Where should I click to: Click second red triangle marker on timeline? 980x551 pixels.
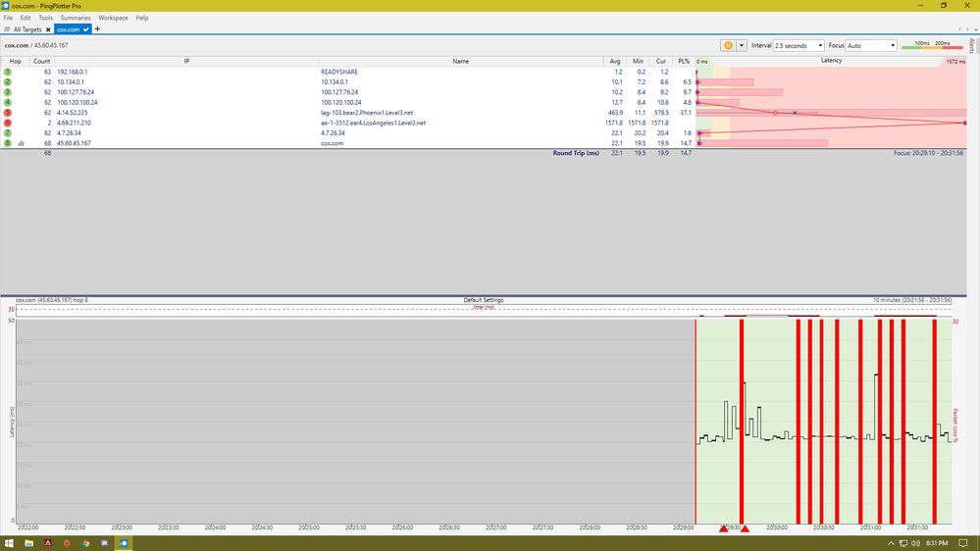pos(745,528)
